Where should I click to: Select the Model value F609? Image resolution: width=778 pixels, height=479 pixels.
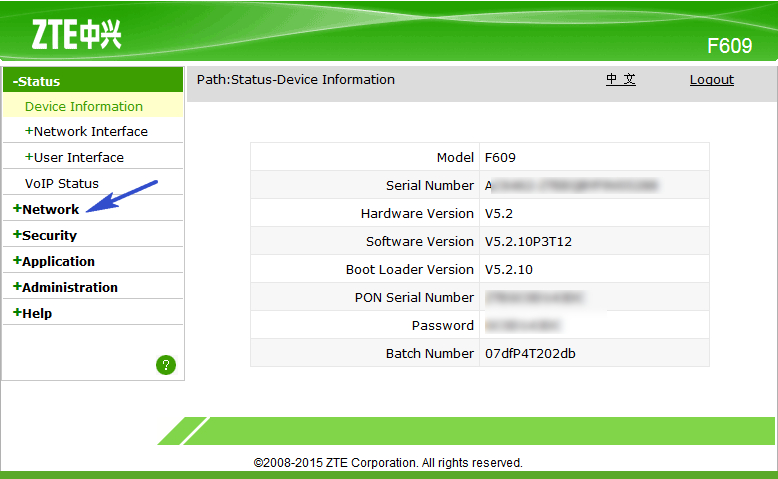pyautogui.click(x=500, y=157)
